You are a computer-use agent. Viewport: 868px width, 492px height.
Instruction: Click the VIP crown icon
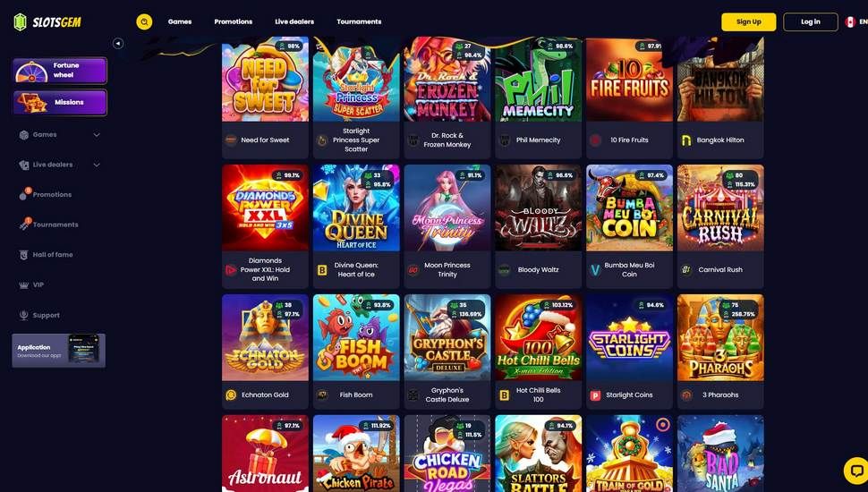(24, 285)
